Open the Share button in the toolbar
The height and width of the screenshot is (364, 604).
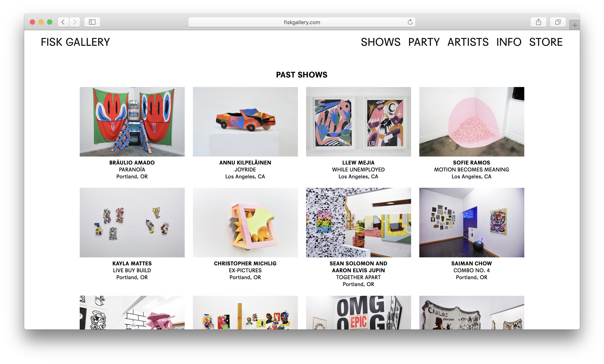point(538,22)
